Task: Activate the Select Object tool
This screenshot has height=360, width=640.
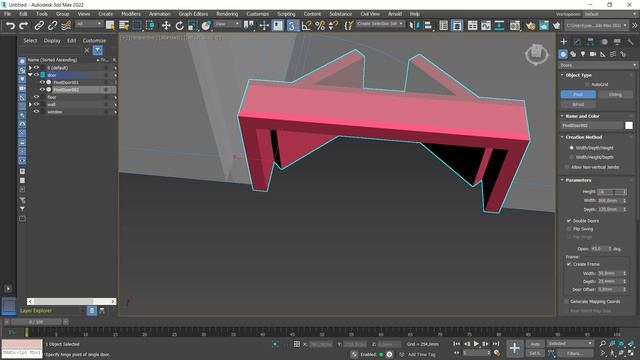Action: (x=110, y=26)
